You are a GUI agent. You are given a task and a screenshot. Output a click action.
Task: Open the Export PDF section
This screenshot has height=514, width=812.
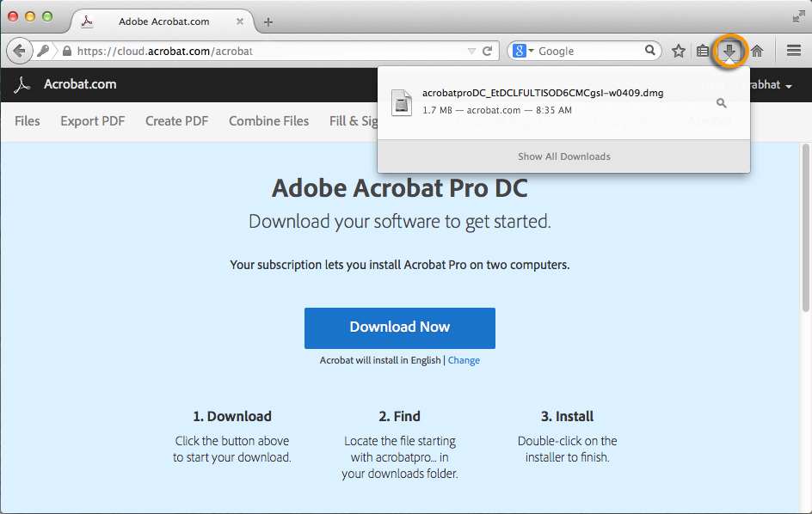(x=93, y=120)
